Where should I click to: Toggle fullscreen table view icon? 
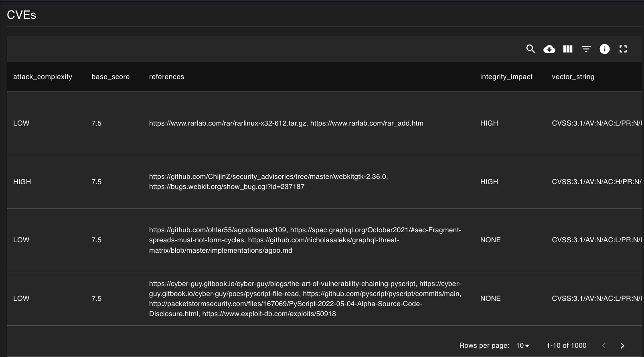tap(623, 49)
